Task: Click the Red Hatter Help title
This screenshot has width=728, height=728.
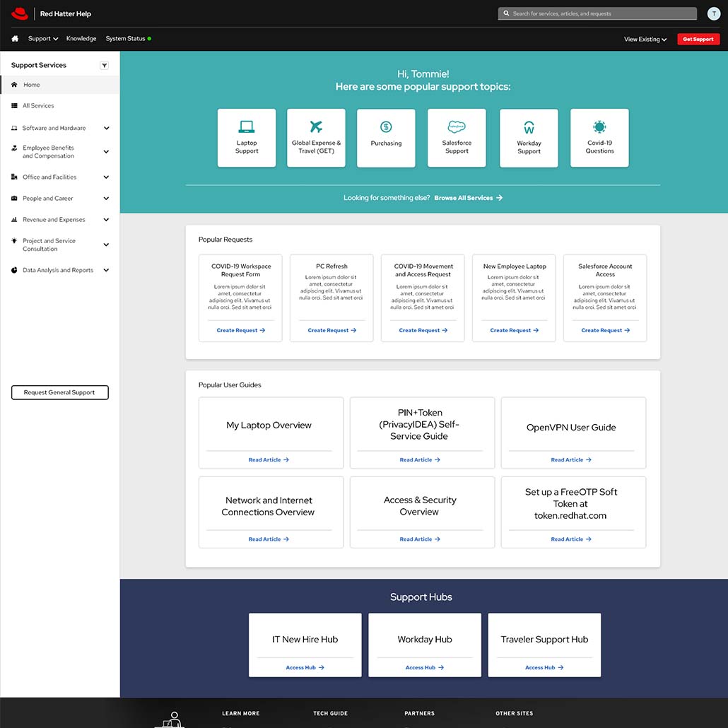Action: point(66,14)
